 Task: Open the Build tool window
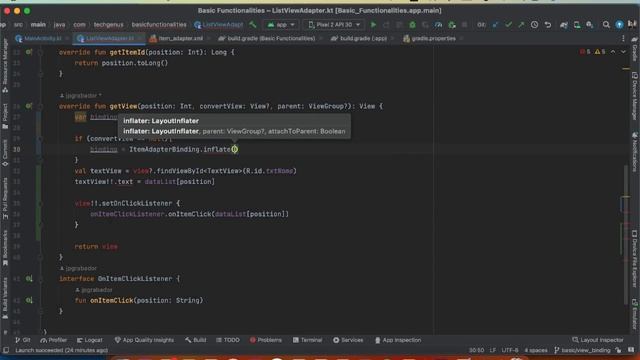point(196,340)
